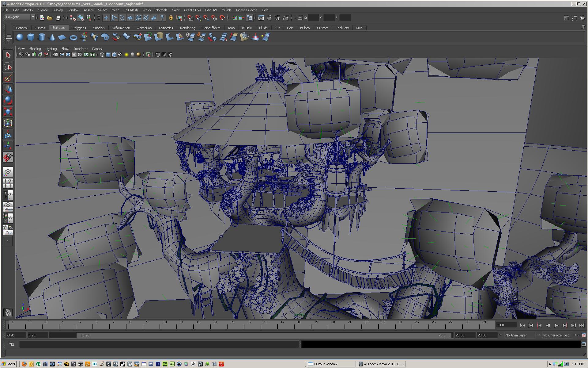Click the New scene icon
The height and width of the screenshot is (368, 588).
tap(42, 18)
